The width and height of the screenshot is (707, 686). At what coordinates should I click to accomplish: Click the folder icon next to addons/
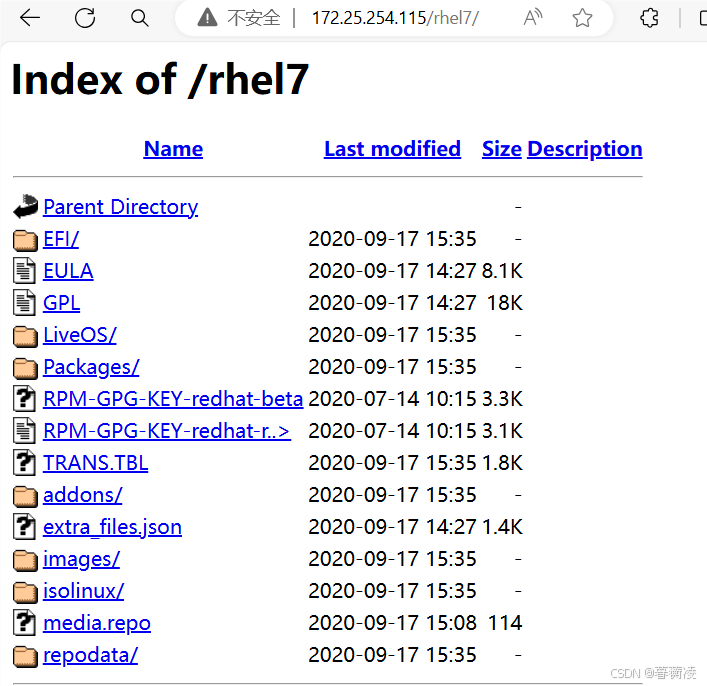point(25,496)
